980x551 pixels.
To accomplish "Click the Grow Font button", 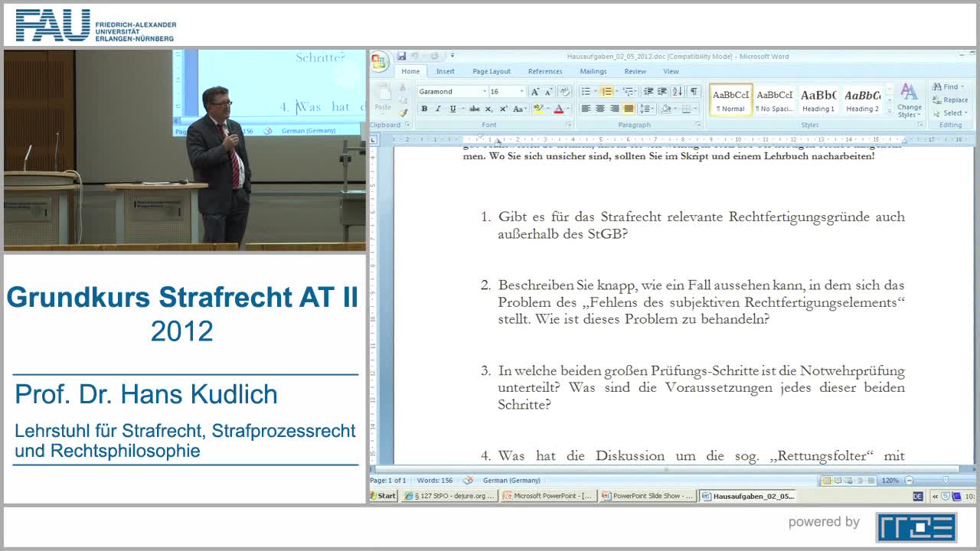I will (535, 91).
